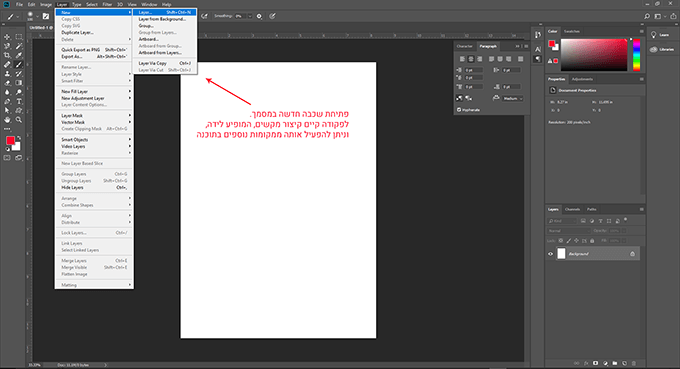This screenshot has width=680, height=369.
Task: Switch to the Channels tab
Action: pos(572,209)
